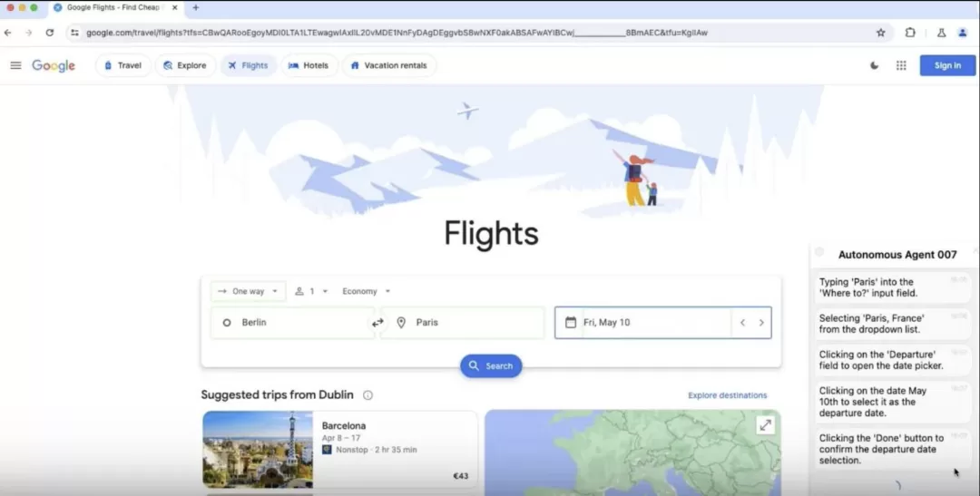Select the "Clicking on the 'Departure'" log entry

(892, 360)
